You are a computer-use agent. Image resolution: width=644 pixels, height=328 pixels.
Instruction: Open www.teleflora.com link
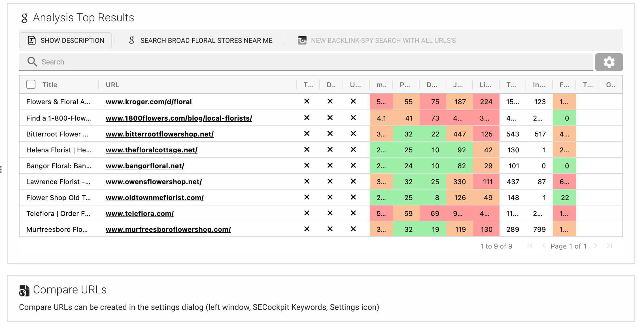click(x=140, y=213)
